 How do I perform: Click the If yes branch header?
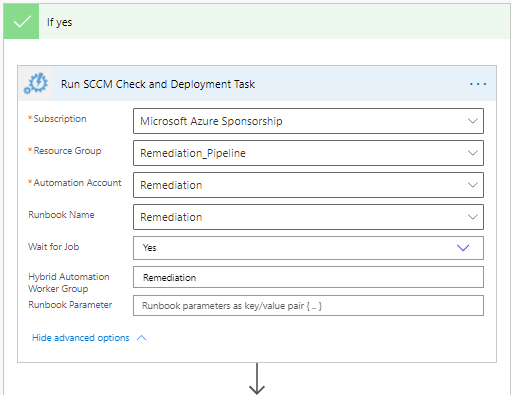(257, 22)
